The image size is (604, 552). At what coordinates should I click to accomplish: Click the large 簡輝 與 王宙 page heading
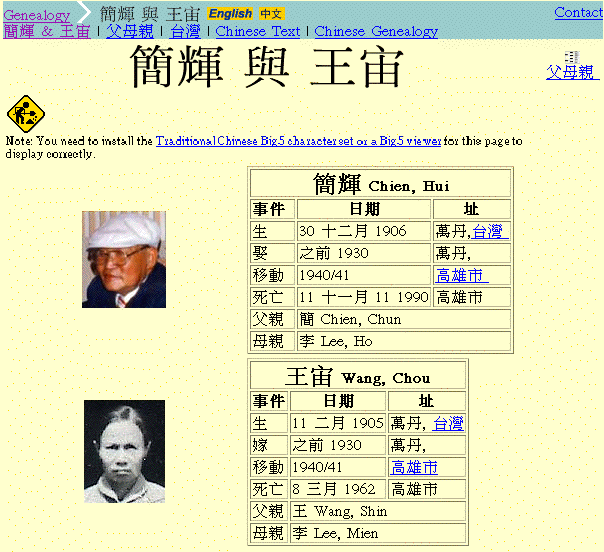click(266, 68)
